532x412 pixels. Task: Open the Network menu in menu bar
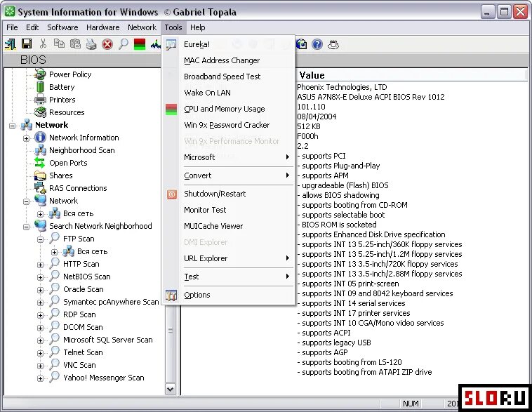click(x=142, y=27)
